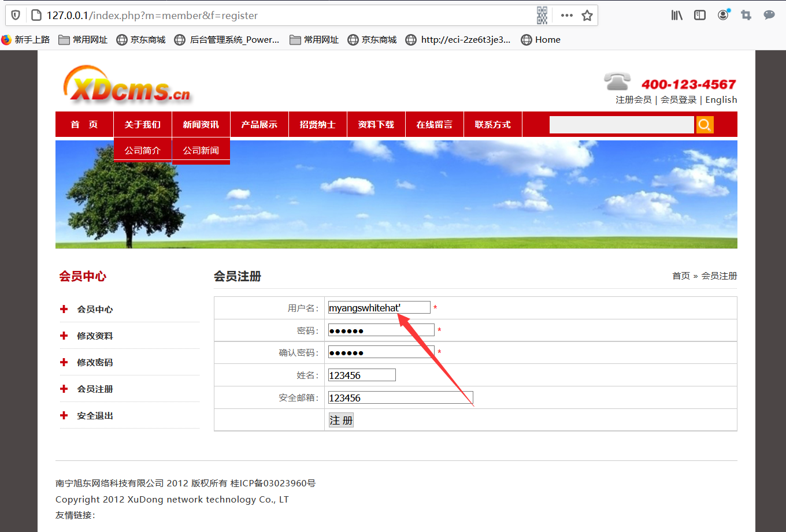Open 新闻资讯 navigation menu
786x532 pixels.
pos(201,125)
